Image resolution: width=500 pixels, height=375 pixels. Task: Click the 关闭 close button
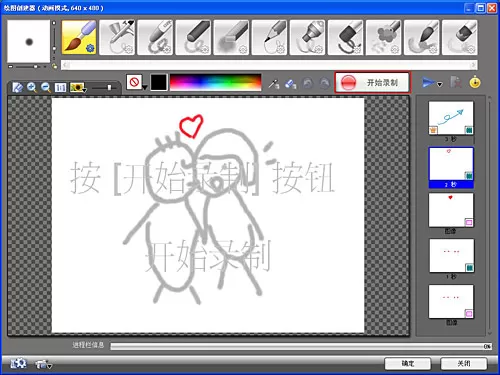pos(464,363)
